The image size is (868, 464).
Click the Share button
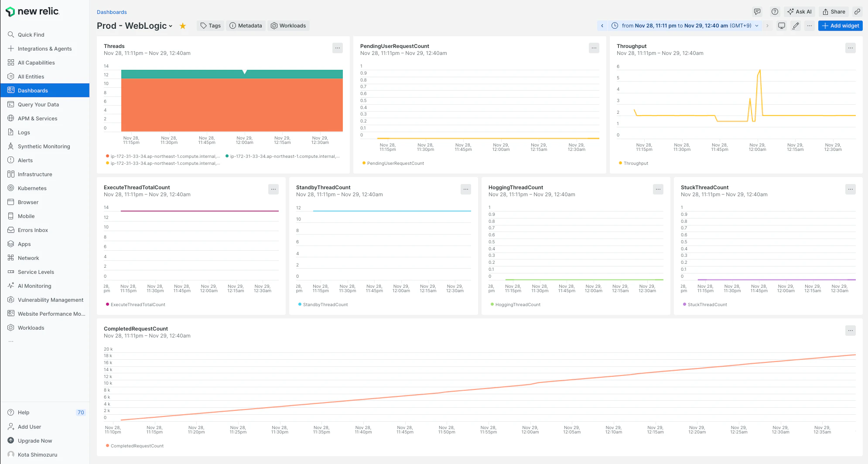coord(834,12)
